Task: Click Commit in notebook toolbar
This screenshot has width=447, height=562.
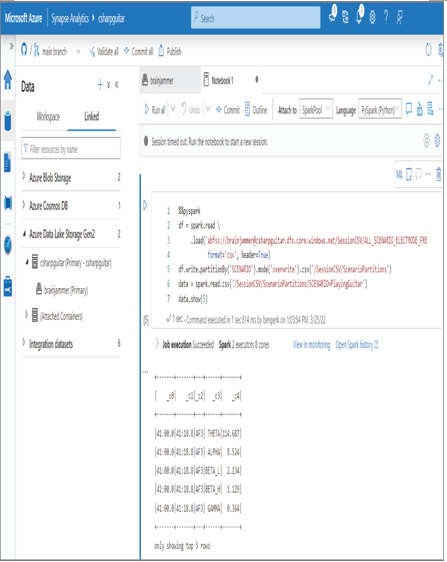Action: click(x=228, y=110)
